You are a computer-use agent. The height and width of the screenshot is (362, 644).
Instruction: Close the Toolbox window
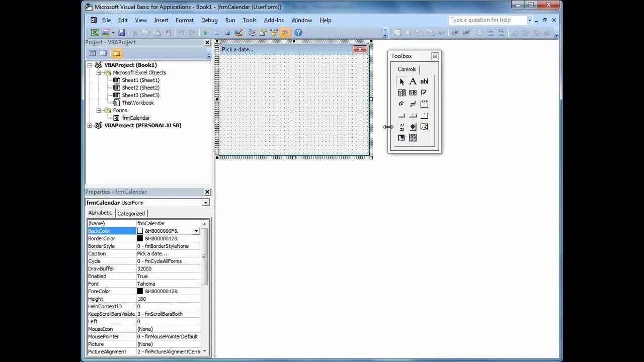435,56
